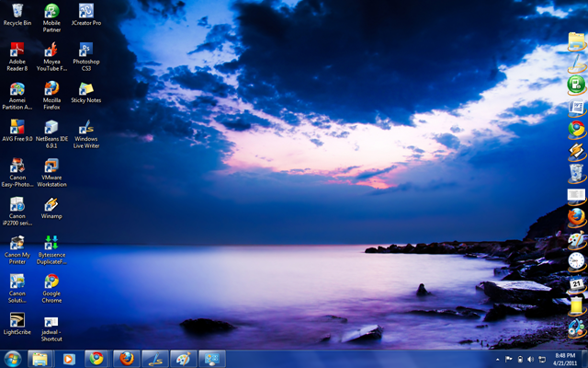Click the analog clock in side dock
588x368 pixels.
click(x=576, y=261)
